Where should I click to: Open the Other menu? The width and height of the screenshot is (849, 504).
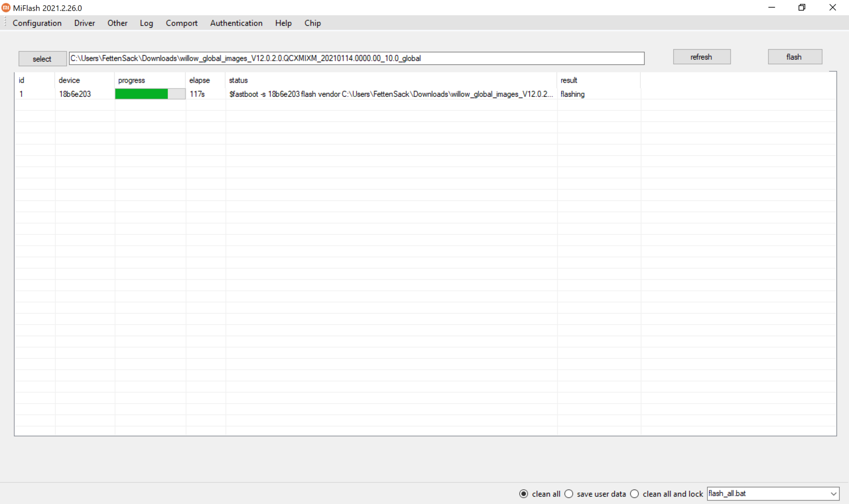tap(117, 23)
